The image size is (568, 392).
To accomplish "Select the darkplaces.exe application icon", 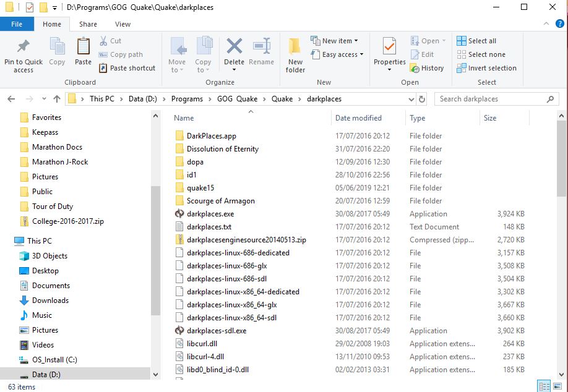I will coord(179,213).
